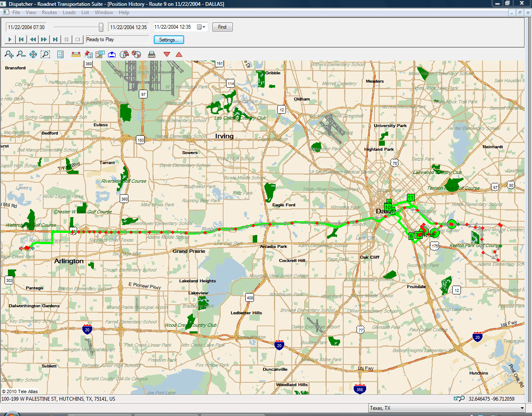Select the measure distance ruler tool
The width and height of the screenshot is (532, 416).
pyautogui.click(x=76, y=54)
